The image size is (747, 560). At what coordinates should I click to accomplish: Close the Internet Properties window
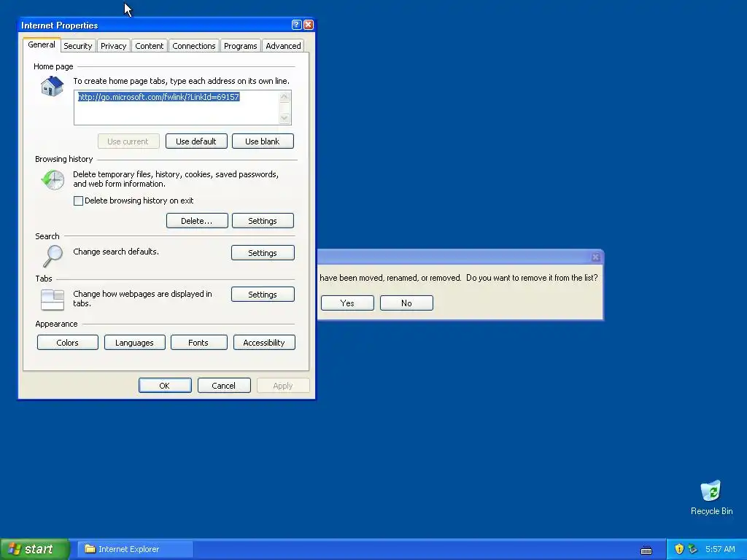tap(309, 25)
